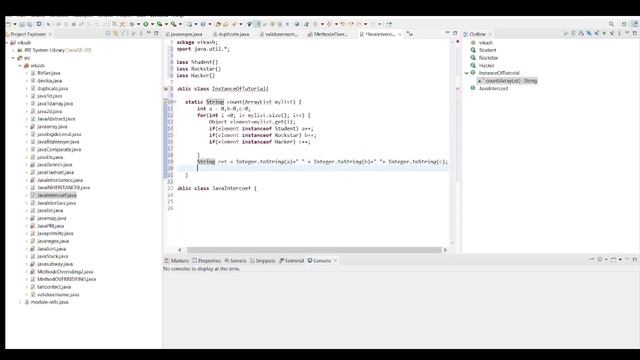Image resolution: width=640 pixels, height=360 pixels.
Task: Start debugging with the Debug bug icon
Action: tap(131, 24)
